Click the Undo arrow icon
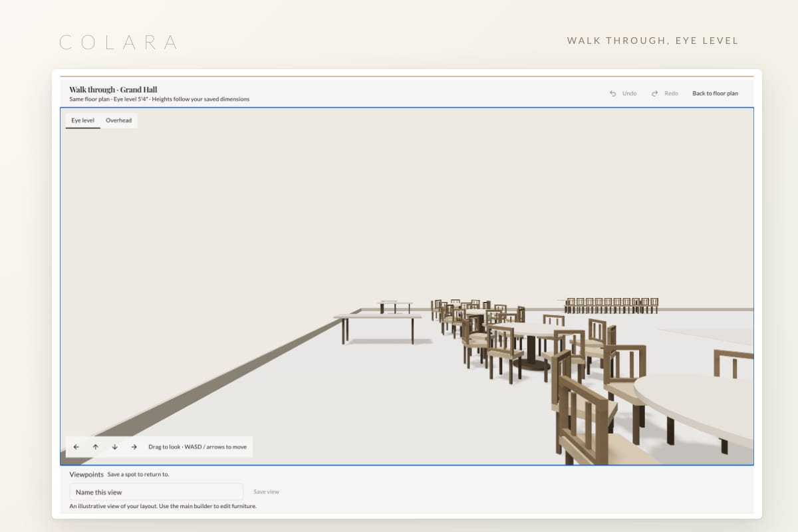Screen dimensions: 798x532 (x=612, y=94)
